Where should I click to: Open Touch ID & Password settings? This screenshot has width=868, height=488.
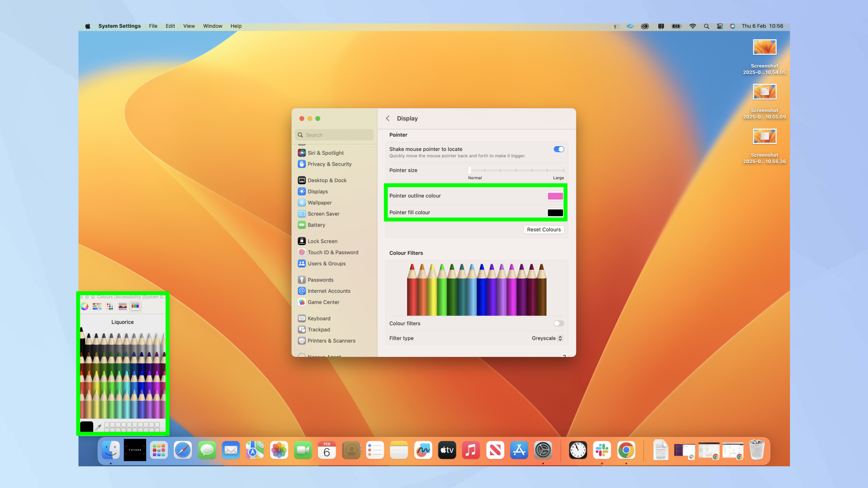click(x=332, y=252)
